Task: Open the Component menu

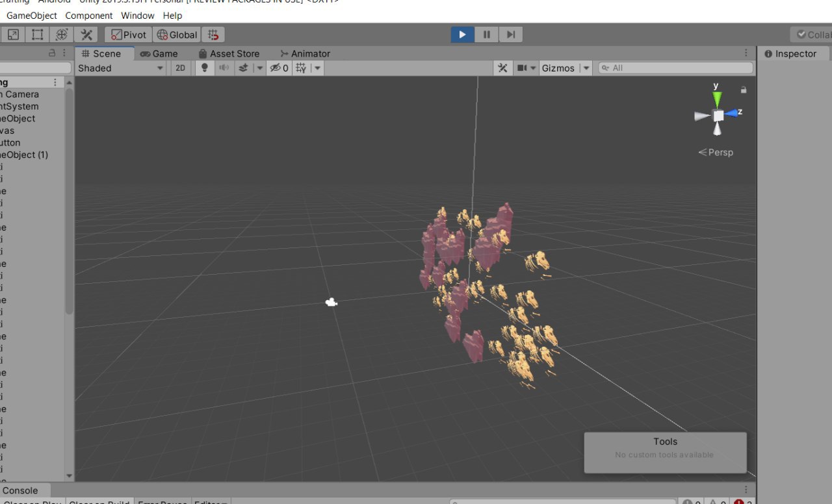Action: 89,15
